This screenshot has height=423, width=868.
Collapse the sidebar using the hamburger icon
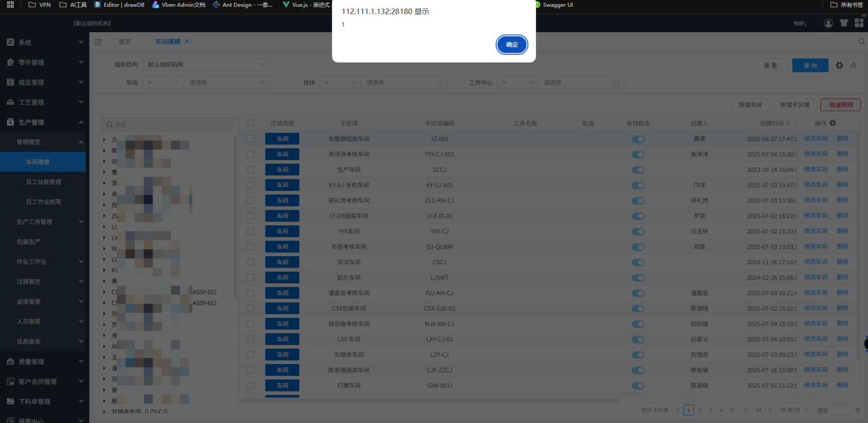(98, 41)
